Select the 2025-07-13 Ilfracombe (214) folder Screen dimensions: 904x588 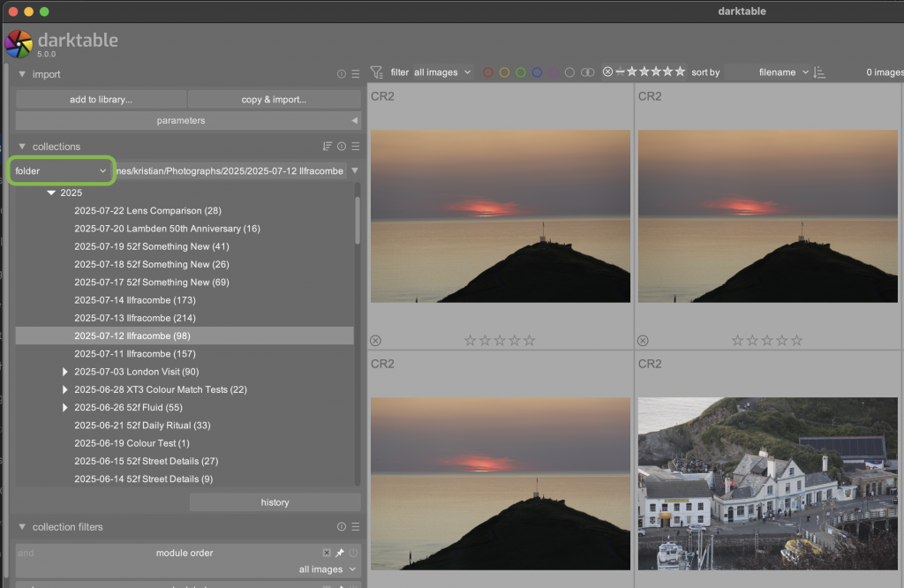(x=135, y=318)
